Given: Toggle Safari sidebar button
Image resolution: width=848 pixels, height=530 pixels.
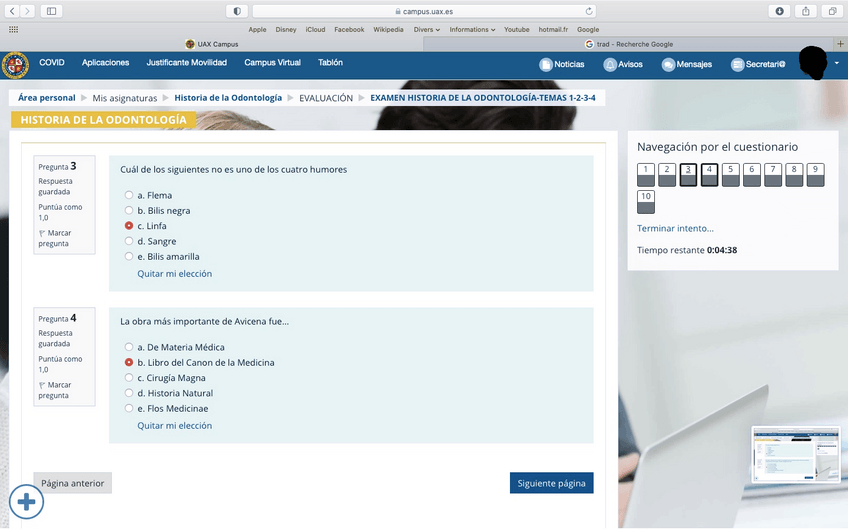Looking at the screenshot, I should click(51, 11).
